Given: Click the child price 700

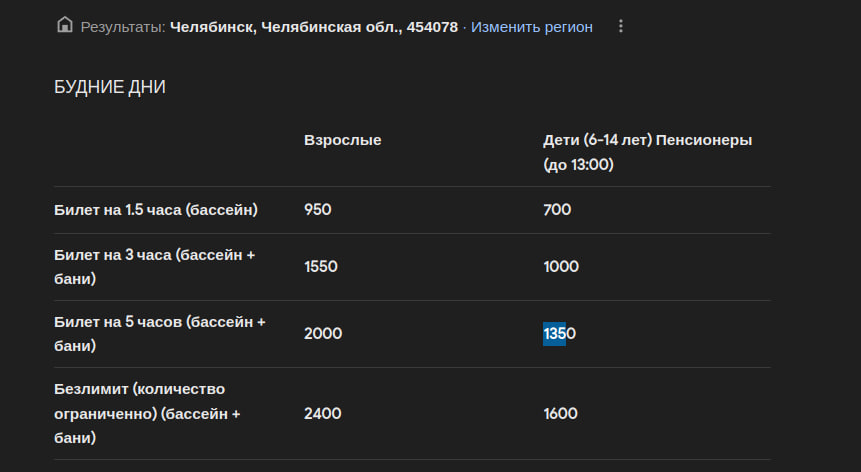Looking at the screenshot, I should click(x=557, y=210).
